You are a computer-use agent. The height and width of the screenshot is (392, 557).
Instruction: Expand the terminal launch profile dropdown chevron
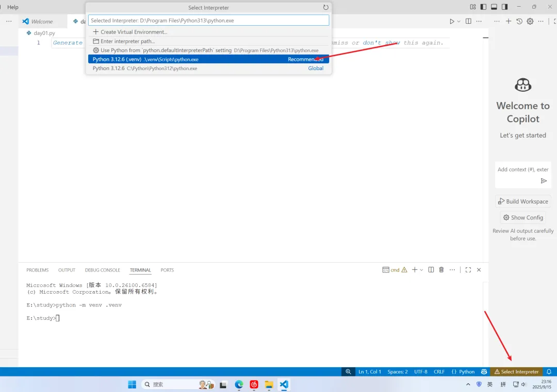pos(422,270)
